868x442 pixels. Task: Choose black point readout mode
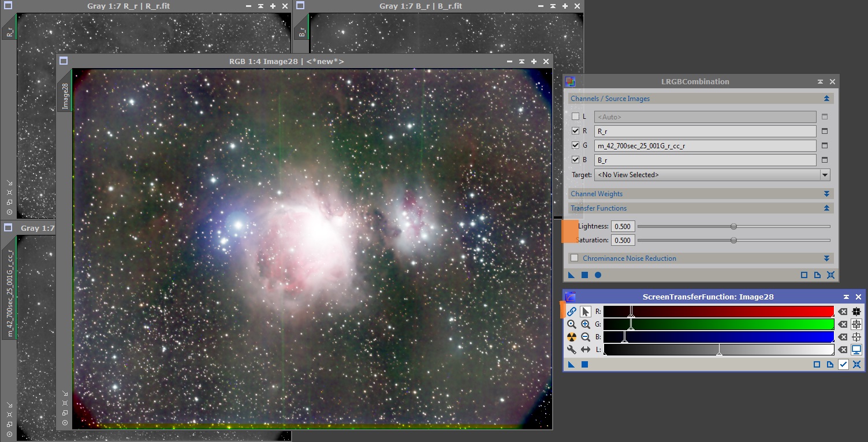coord(856,312)
